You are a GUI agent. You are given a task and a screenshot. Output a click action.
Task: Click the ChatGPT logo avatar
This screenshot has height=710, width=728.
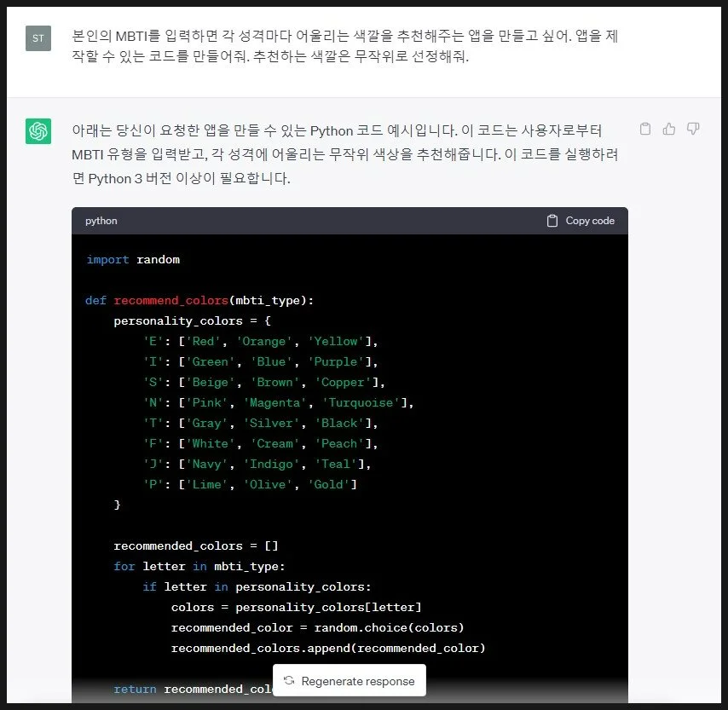[38, 131]
